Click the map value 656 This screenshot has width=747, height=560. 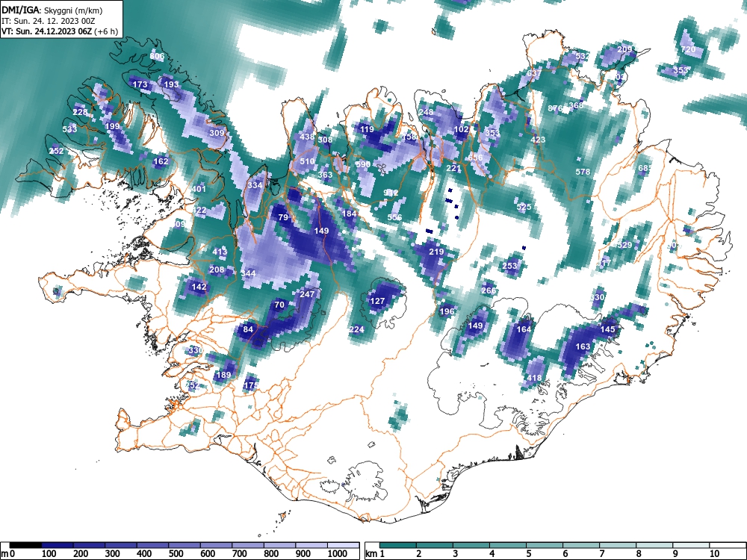[x=475, y=158]
